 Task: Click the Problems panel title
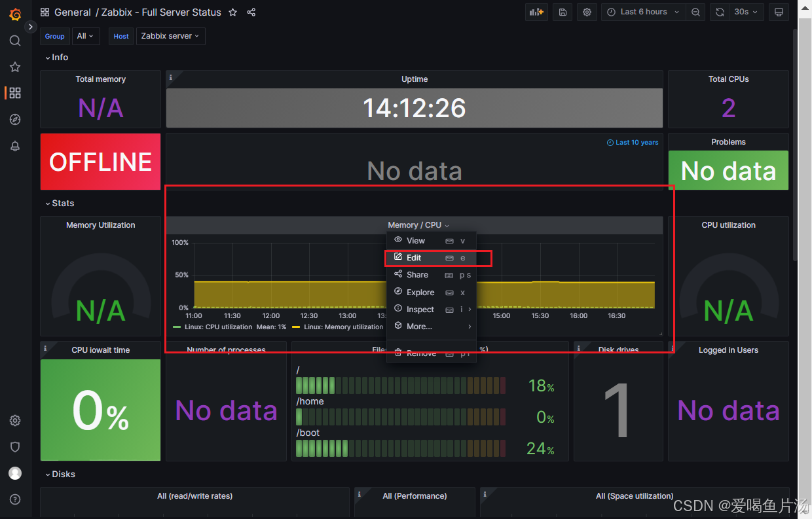[x=728, y=142]
